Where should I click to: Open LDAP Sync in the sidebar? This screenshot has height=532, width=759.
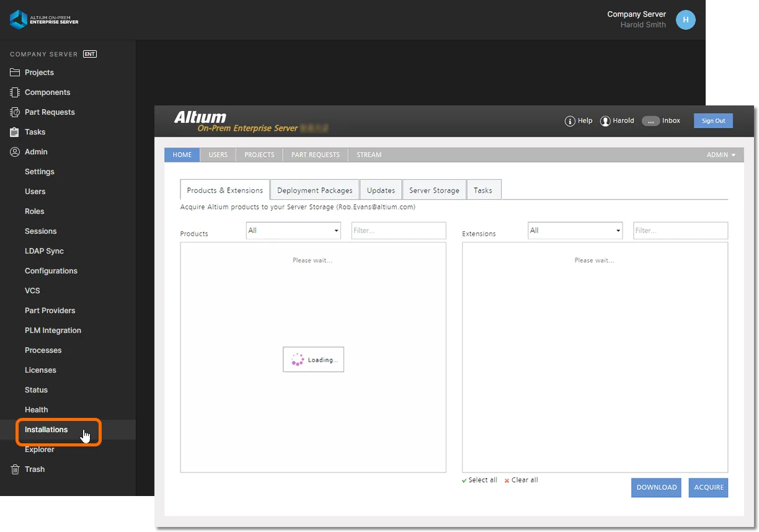point(44,251)
